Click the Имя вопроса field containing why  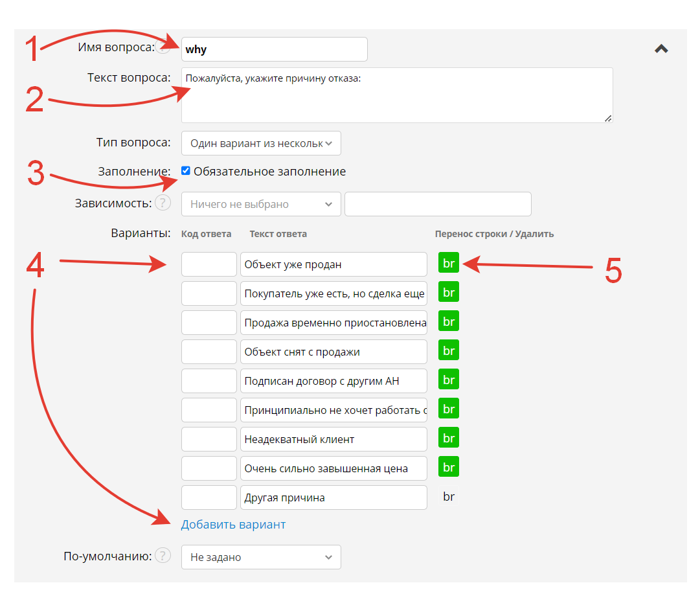275,49
